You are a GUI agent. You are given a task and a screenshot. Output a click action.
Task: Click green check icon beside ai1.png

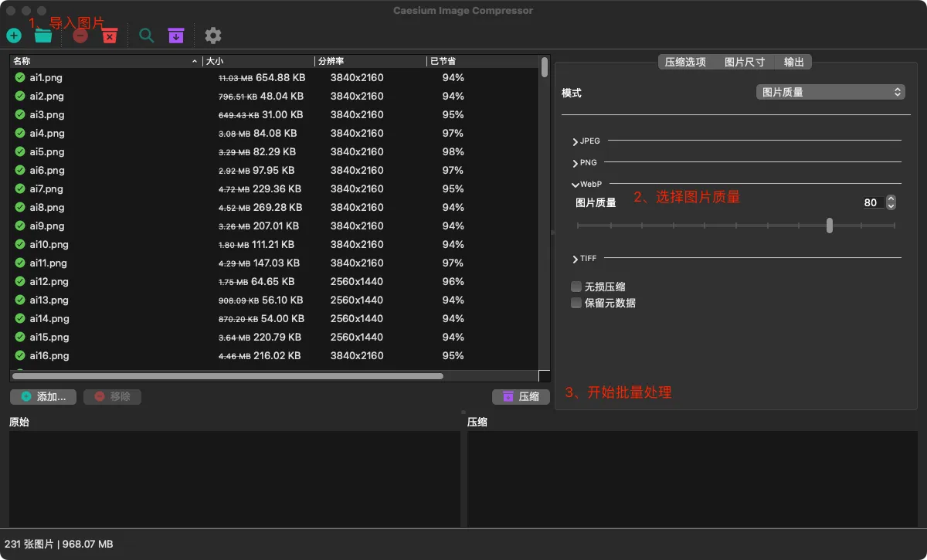pos(20,77)
